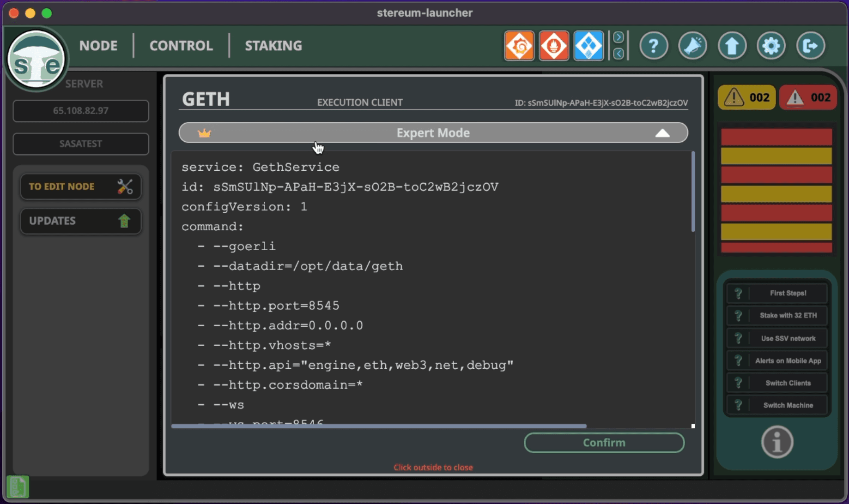The height and width of the screenshot is (504, 849).
Task: Open the blue diamond service icon
Action: (588, 46)
